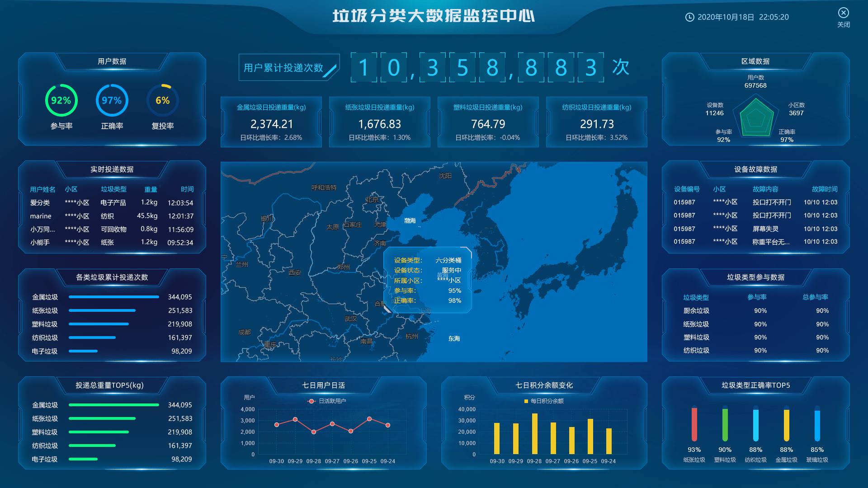Click 东海 label on the map
Image resolution: width=868 pixels, height=488 pixels.
tap(454, 339)
